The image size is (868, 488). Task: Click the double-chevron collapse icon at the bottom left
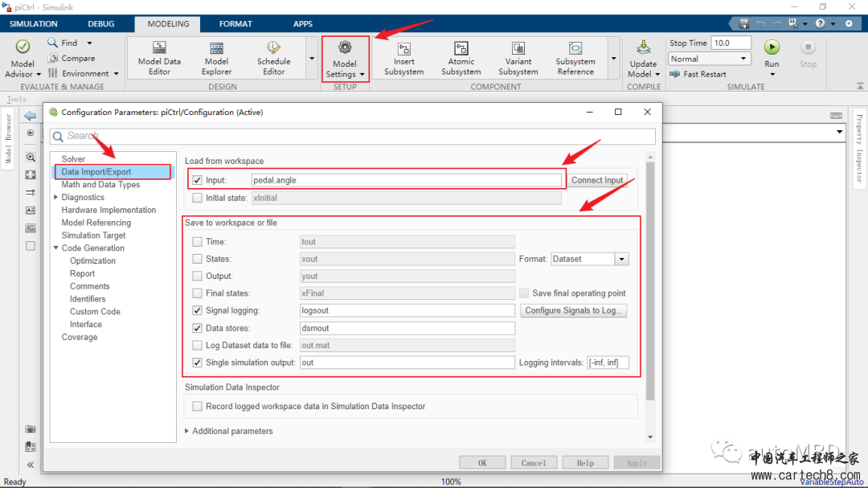[x=31, y=465]
